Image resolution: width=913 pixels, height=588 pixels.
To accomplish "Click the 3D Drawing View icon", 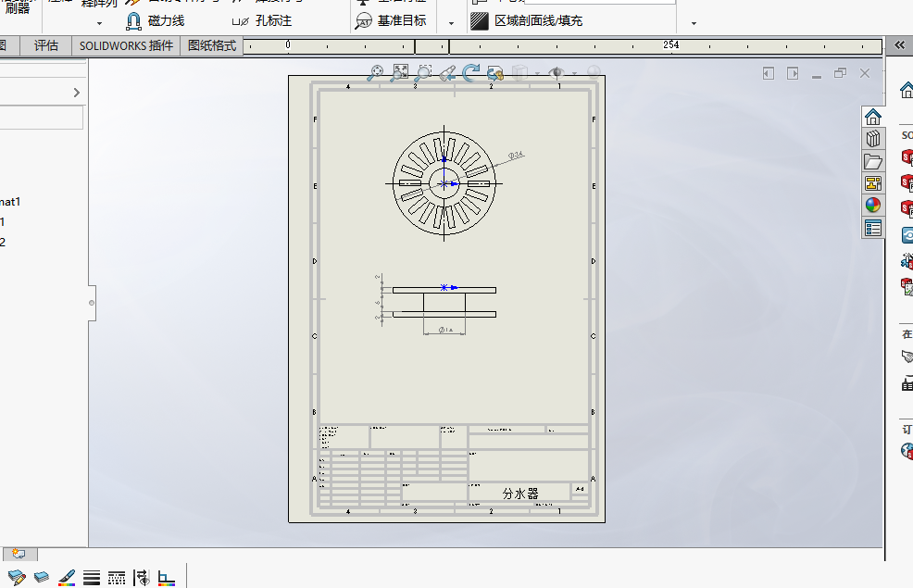I will click(x=495, y=73).
